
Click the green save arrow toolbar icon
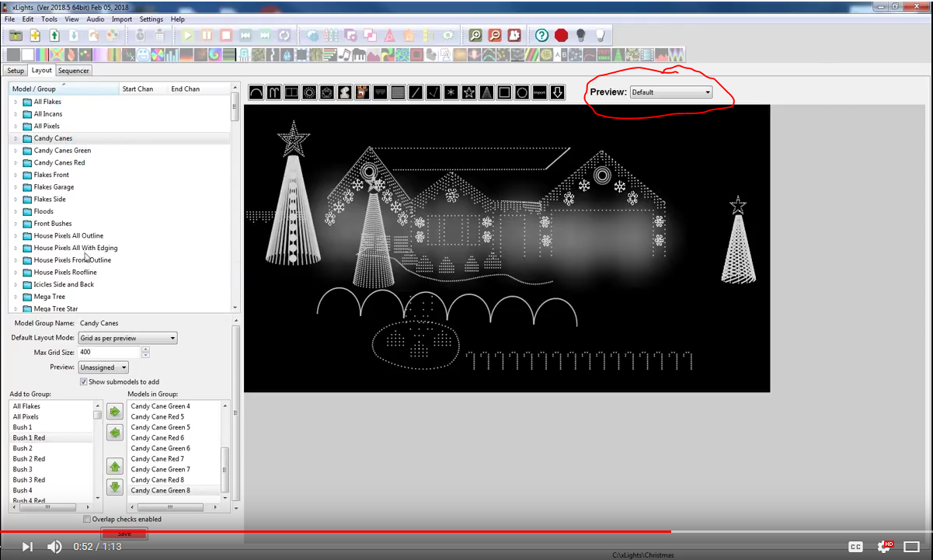click(x=54, y=36)
